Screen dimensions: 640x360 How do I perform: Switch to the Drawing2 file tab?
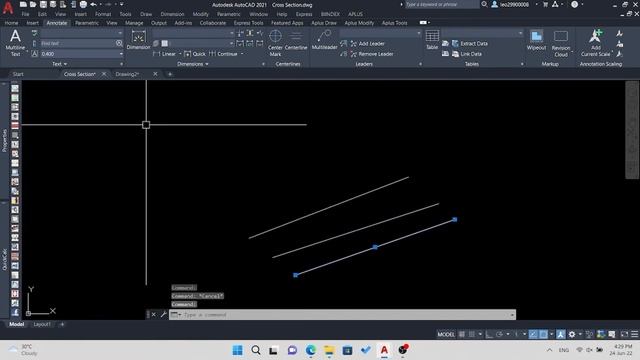pyautogui.click(x=127, y=74)
